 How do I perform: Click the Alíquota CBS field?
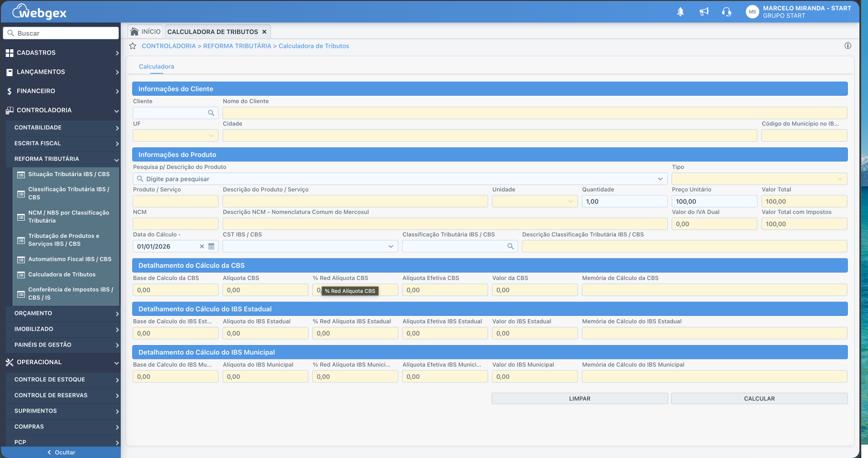tap(265, 290)
